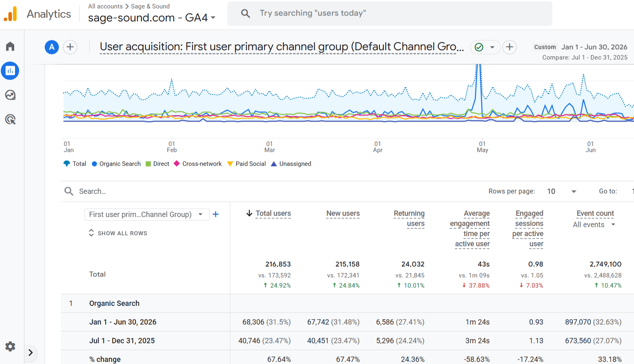Toggle Organic Search series in chart legend
634x364 pixels.
pos(116,164)
